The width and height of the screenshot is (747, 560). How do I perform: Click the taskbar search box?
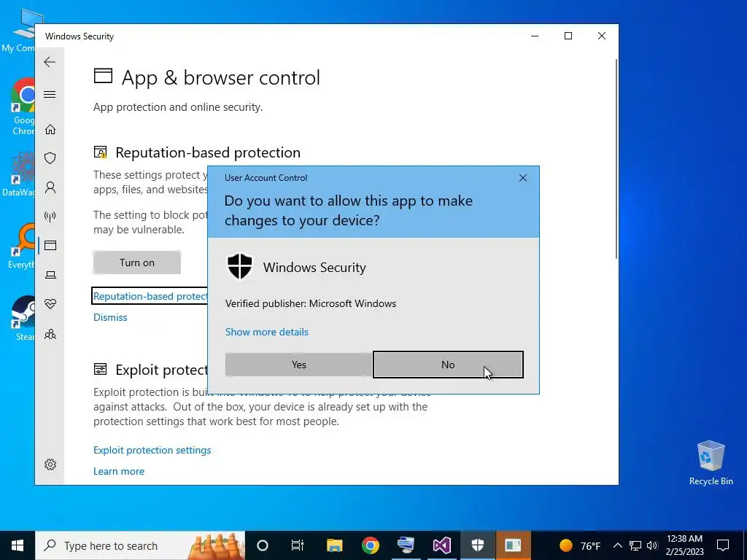[x=140, y=545]
